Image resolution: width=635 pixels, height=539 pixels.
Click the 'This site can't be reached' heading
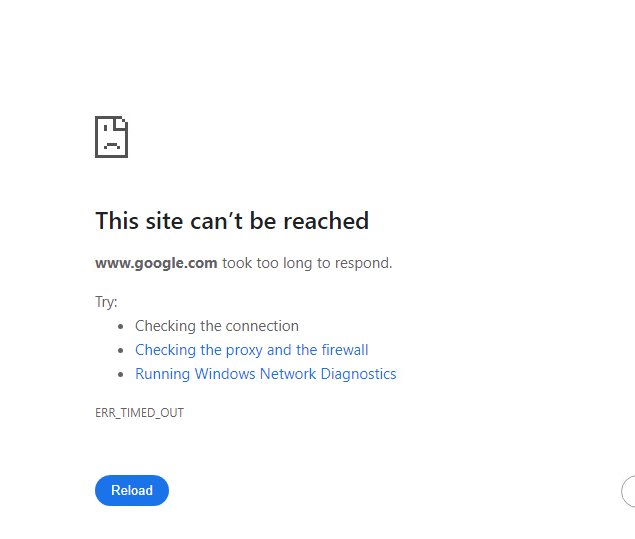point(232,221)
